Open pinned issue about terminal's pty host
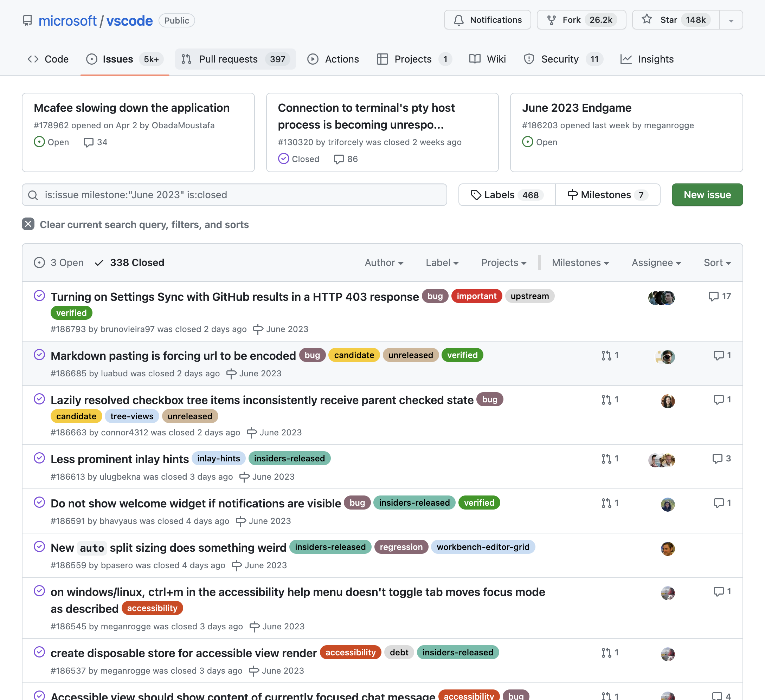This screenshot has width=765, height=700. 366,116
